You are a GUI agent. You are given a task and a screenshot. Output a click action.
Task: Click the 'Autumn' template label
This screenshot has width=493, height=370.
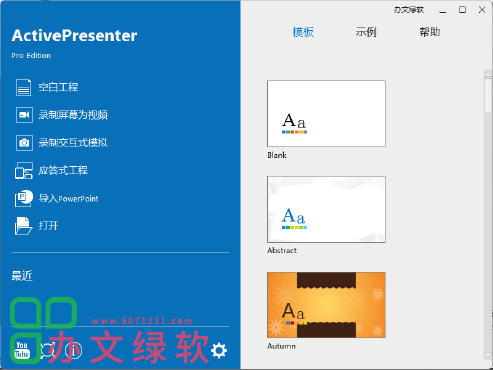[281, 346]
